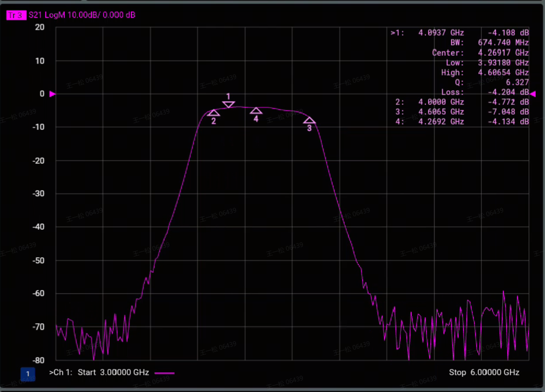
Task: Click the magenta trace legend line
Action: (x=165, y=373)
